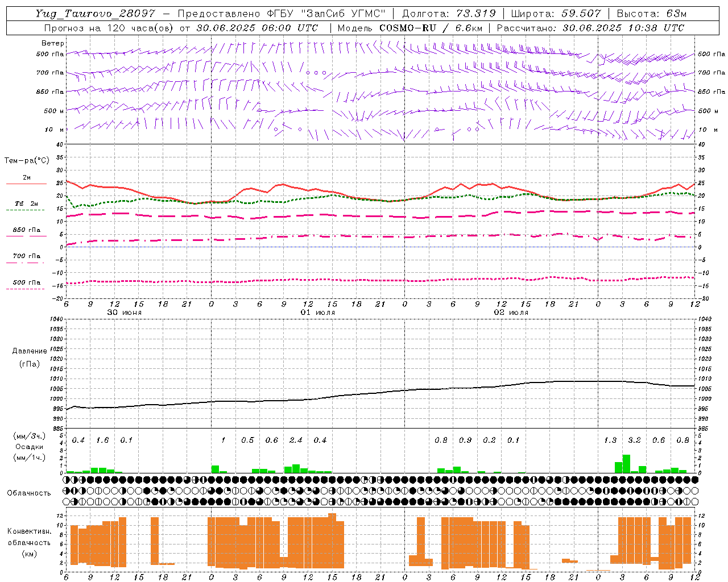The image size is (728, 582).
Task: Click the Ветер panel label
Action: [52, 43]
